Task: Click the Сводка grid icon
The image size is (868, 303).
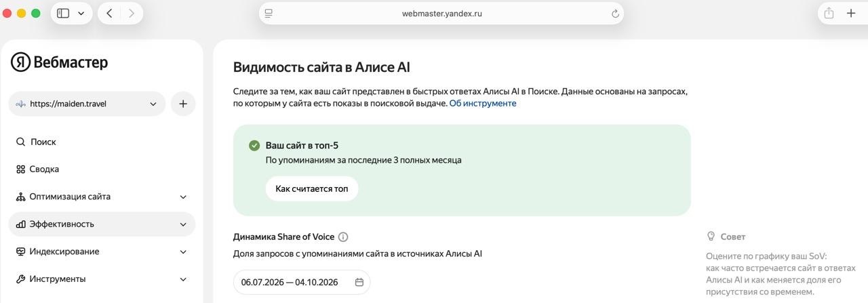Action: (20, 169)
